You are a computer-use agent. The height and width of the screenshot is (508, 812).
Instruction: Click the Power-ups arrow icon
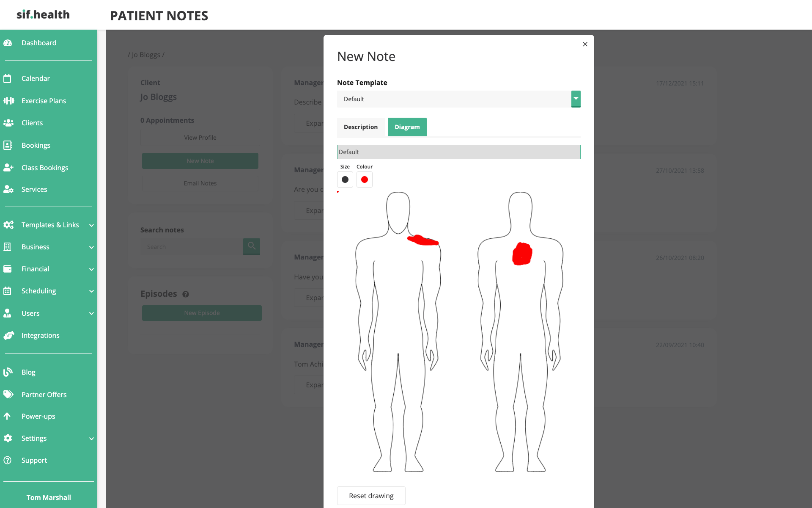click(x=7, y=416)
